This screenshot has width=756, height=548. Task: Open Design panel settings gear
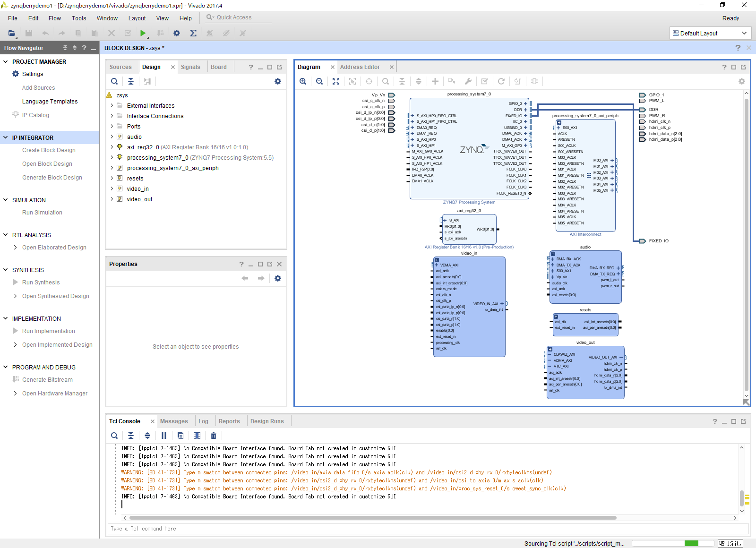(x=278, y=81)
